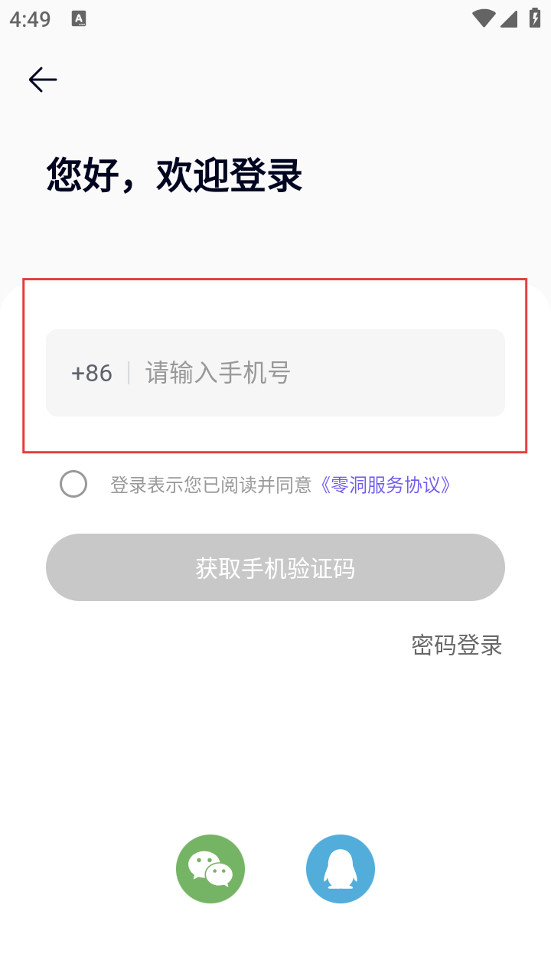Focus the 请输入手机号 phone number field
The height and width of the screenshot is (980, 551).
tap(306, 373)
